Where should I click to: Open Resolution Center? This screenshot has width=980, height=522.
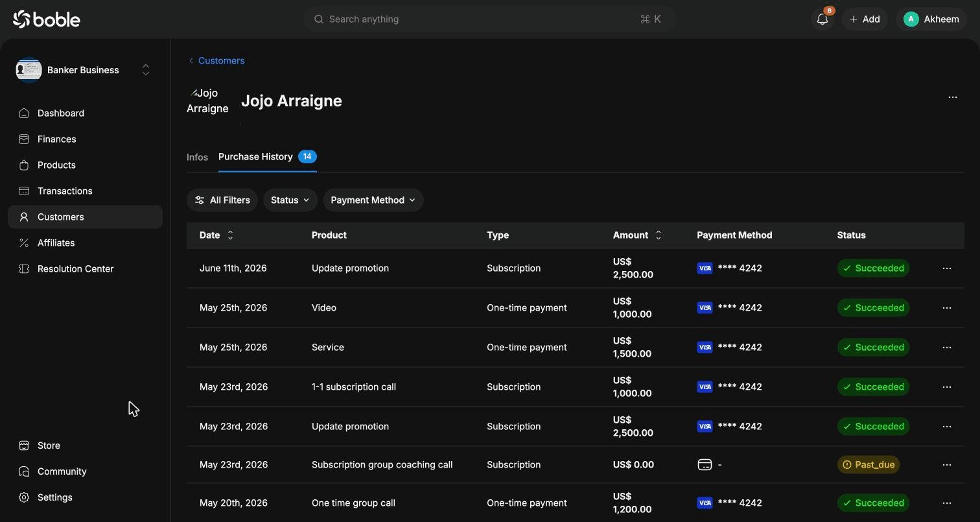point(85,269)
